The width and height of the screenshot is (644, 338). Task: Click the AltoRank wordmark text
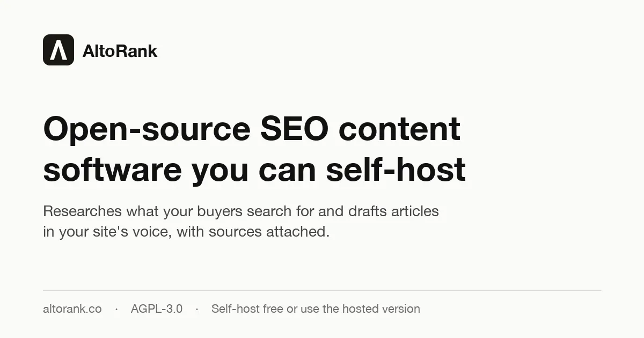pos(120,51)
